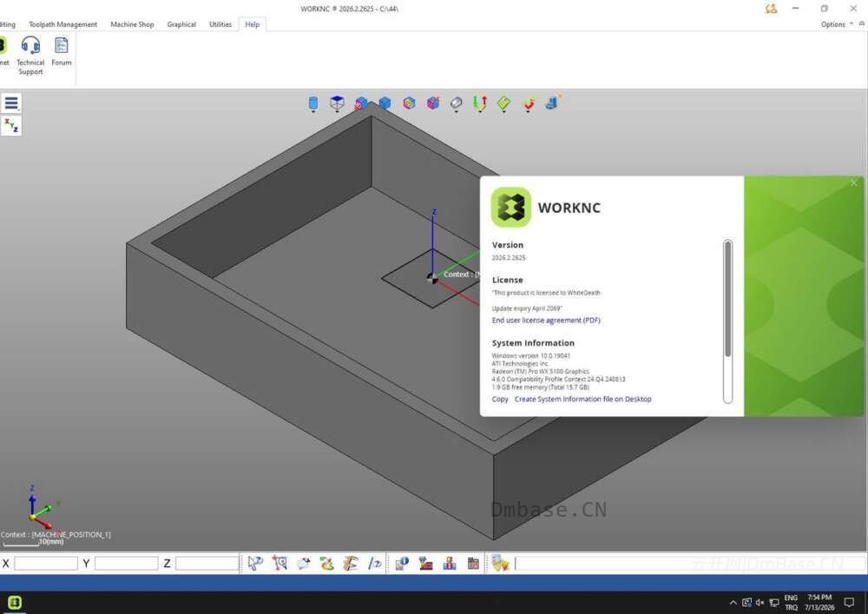868x614 pixels.
Task: Open Technical Support from the Help ribbon
Action: tap(30, 56)
